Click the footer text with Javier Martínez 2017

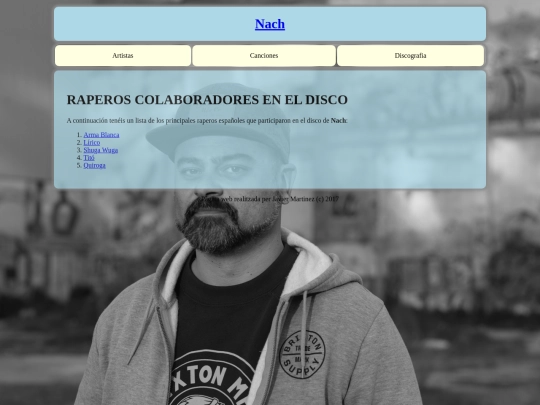(270, 199)
